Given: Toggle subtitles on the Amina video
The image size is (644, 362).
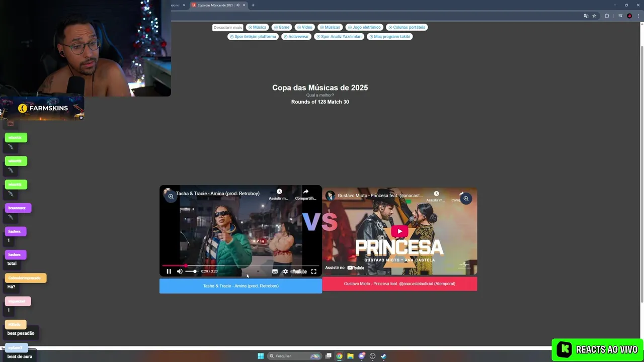Looking at the screenshot, I should coord(275,271).
